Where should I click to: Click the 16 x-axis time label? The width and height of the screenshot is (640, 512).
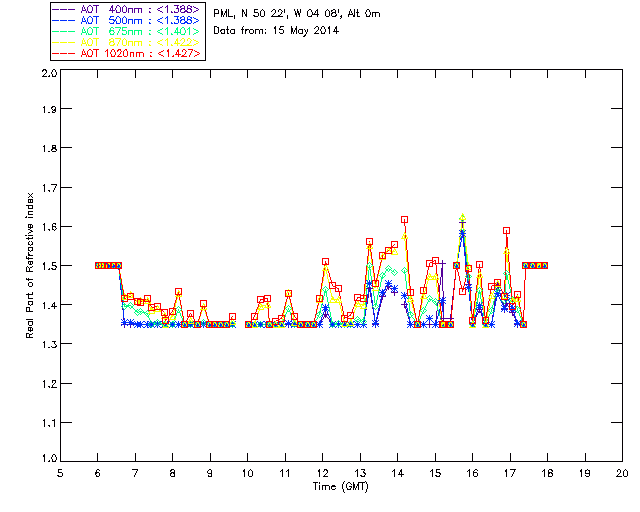[x=473, y=473]
